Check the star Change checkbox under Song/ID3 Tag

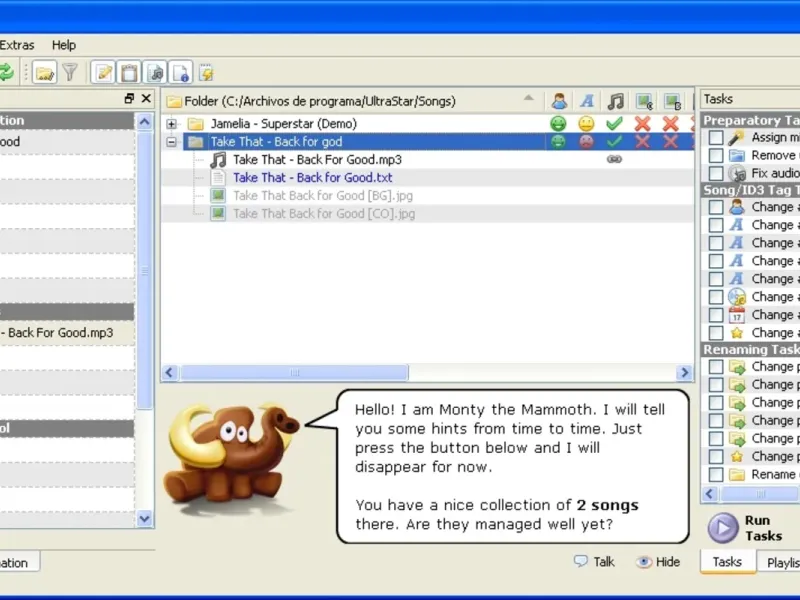[x=716, y=333]
